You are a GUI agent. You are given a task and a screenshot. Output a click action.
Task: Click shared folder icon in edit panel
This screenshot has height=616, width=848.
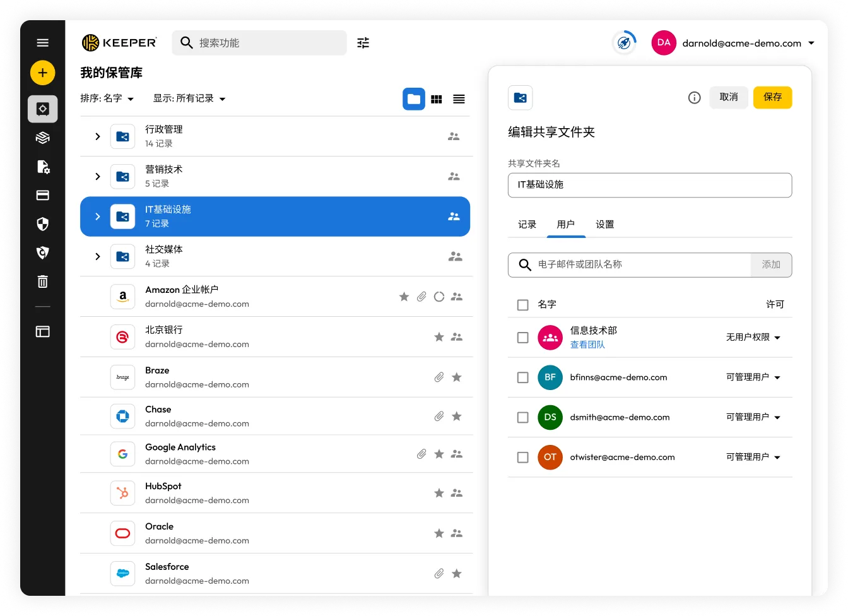point(521,98)
